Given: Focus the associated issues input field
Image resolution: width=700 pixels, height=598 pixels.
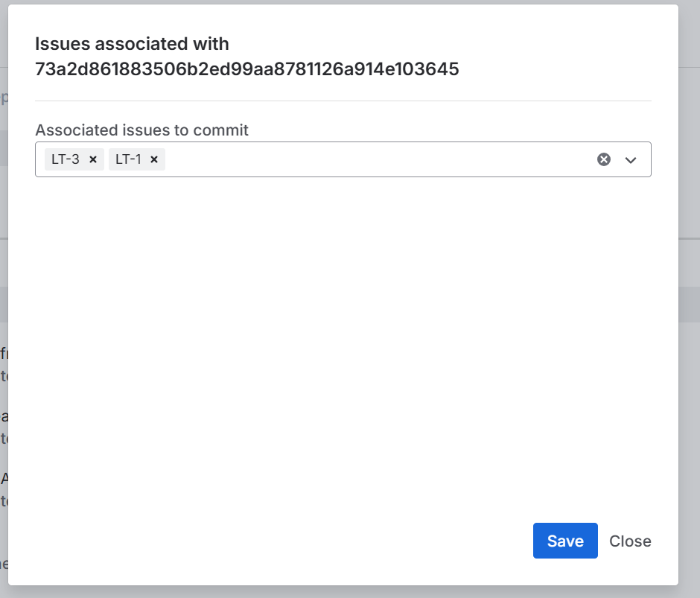Looking at the screenshot, I should 372,159.
